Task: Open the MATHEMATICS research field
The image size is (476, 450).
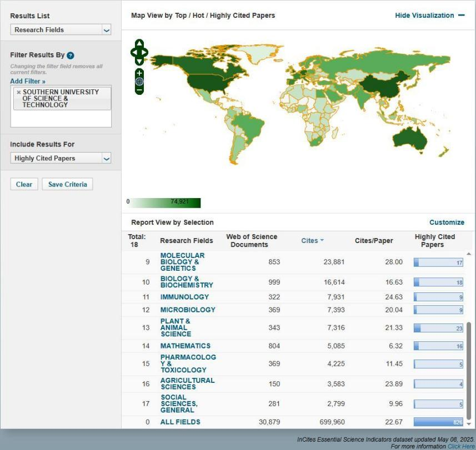Action: coord(185,346)
